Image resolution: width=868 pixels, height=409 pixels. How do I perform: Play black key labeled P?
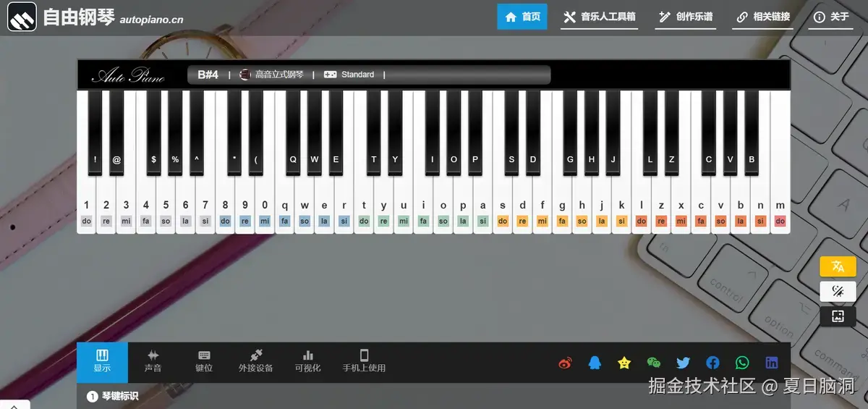[475, 132]
